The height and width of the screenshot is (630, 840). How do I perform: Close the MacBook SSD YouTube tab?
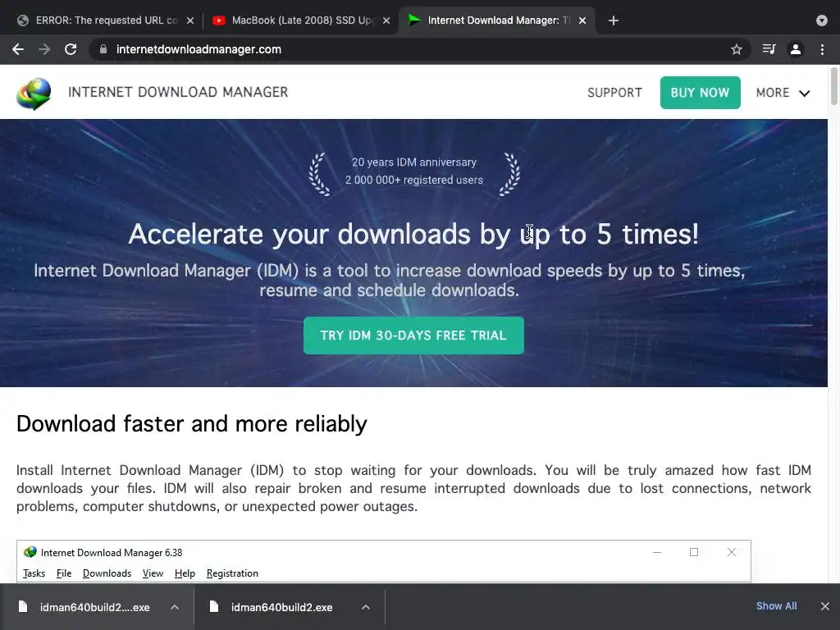[386, 21]
